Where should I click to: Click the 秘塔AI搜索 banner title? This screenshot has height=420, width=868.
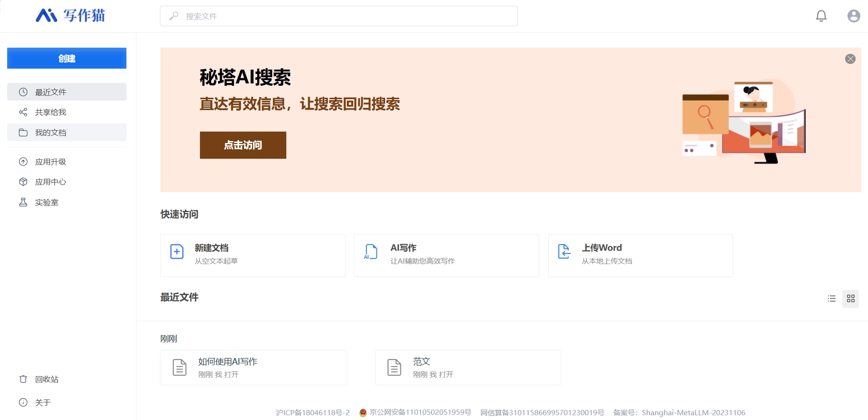click(x=245, y=77)
